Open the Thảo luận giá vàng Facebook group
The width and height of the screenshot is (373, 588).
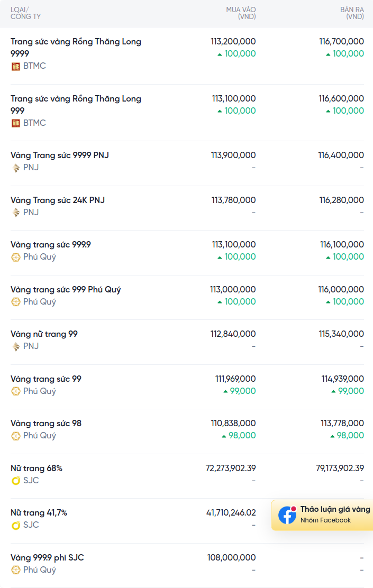(322, 515)
